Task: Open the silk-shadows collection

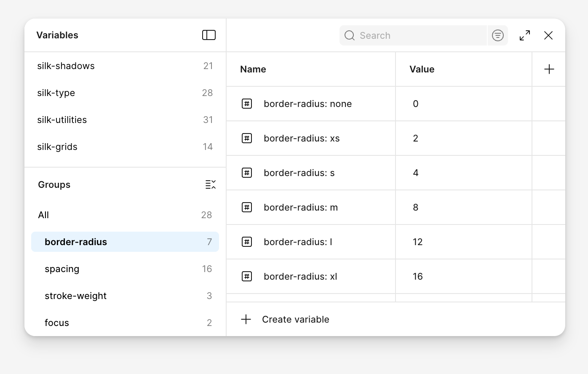Action: [x=66, y=66]
